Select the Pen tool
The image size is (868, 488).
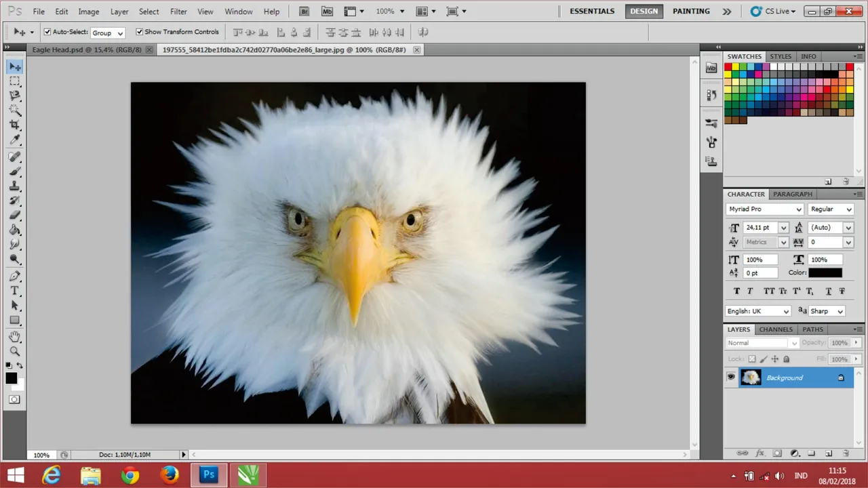(x=15, y=277)
